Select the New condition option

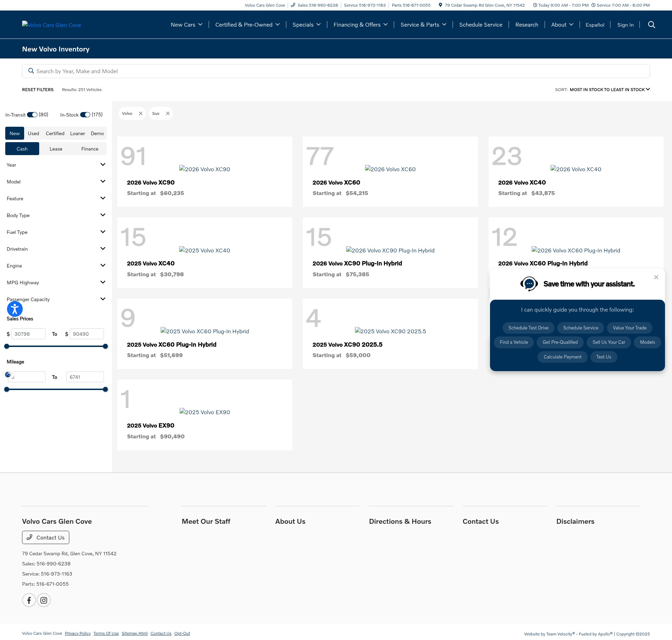click(15, 133)
